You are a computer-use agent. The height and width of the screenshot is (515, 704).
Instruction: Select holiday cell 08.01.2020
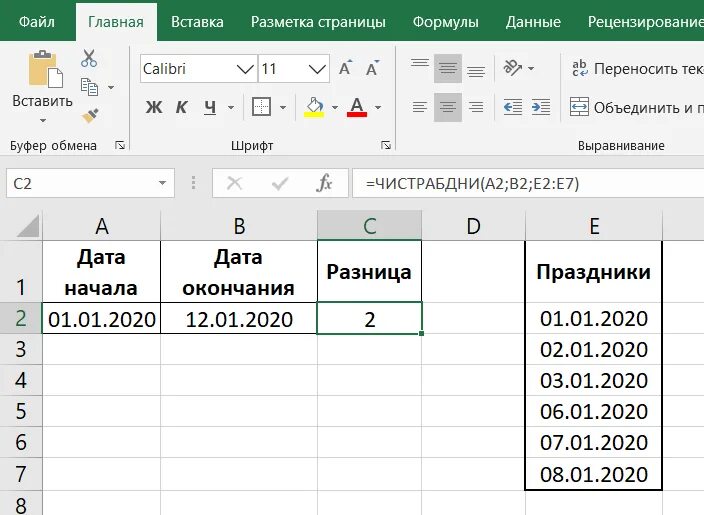(594, 474)
